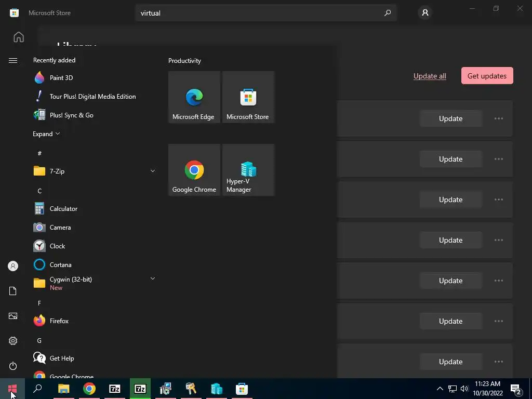Go to Microsoft Store Home
The height and width of the screenshot is (399, 532).
click(x=19, y=37)
